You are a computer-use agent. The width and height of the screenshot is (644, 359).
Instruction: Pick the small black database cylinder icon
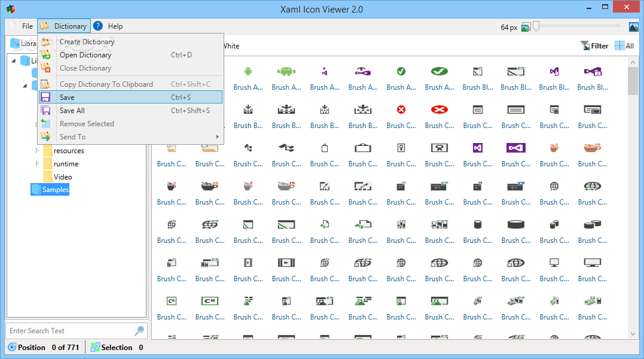tap(478, 224)
